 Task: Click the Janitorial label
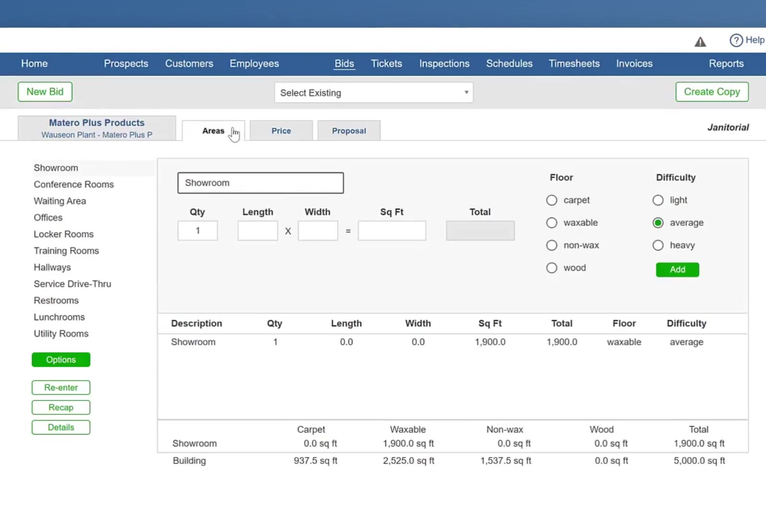click(x=728, y=127)
